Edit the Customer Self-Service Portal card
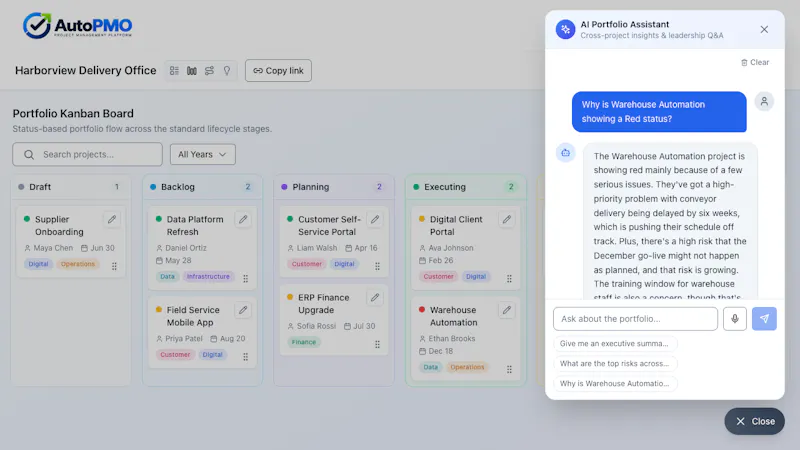 375,219
